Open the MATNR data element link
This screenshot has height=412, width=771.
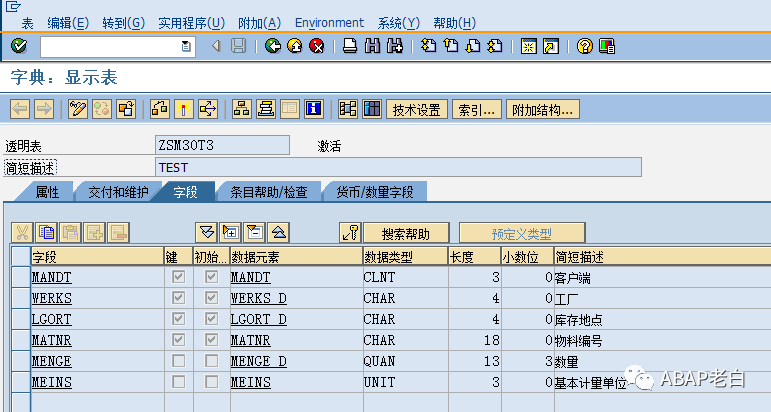[x=251, y=340]
